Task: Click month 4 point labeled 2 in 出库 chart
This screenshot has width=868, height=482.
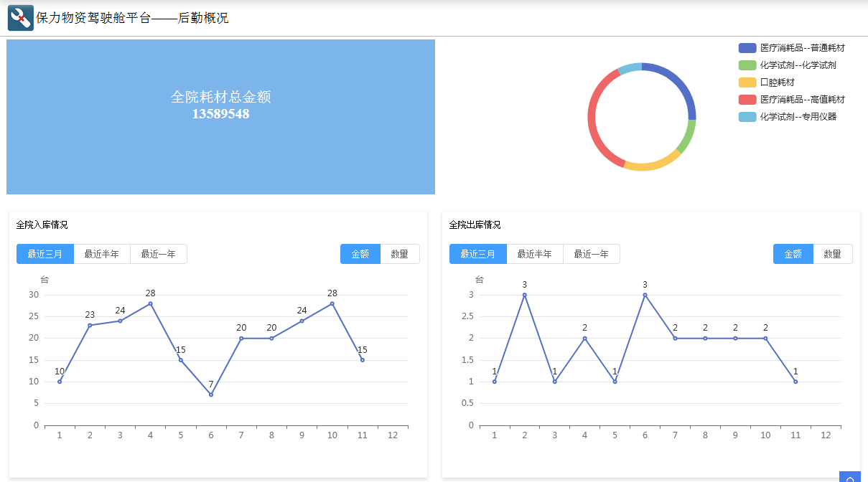Action: pyautogui.click(x=584, y=338)
